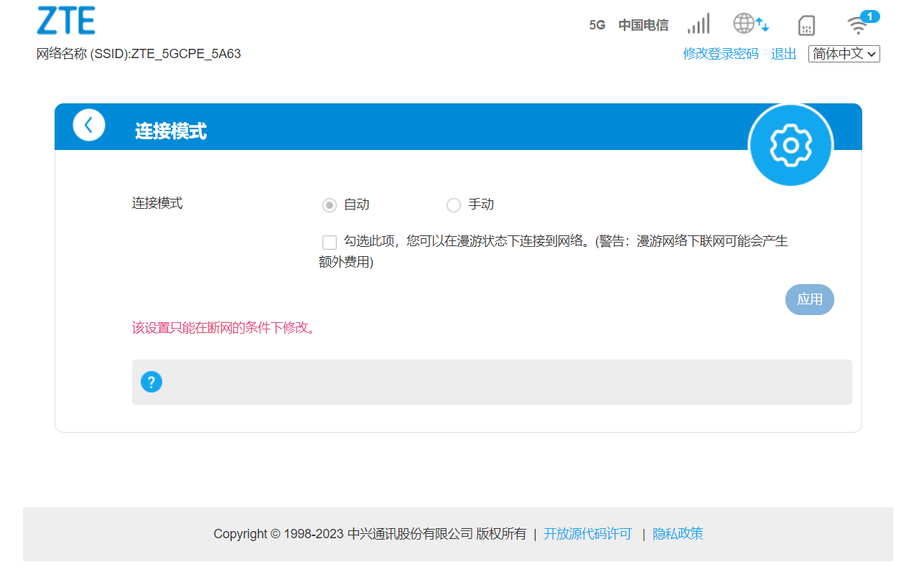The image size is (924, 582).
Task: Enable the roaming connection checkbox
Action: coord(330,242)
